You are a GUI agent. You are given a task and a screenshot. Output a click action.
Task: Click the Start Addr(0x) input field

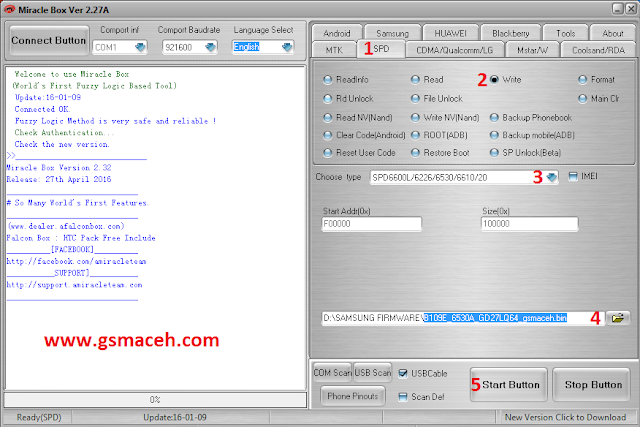[371, 224]
